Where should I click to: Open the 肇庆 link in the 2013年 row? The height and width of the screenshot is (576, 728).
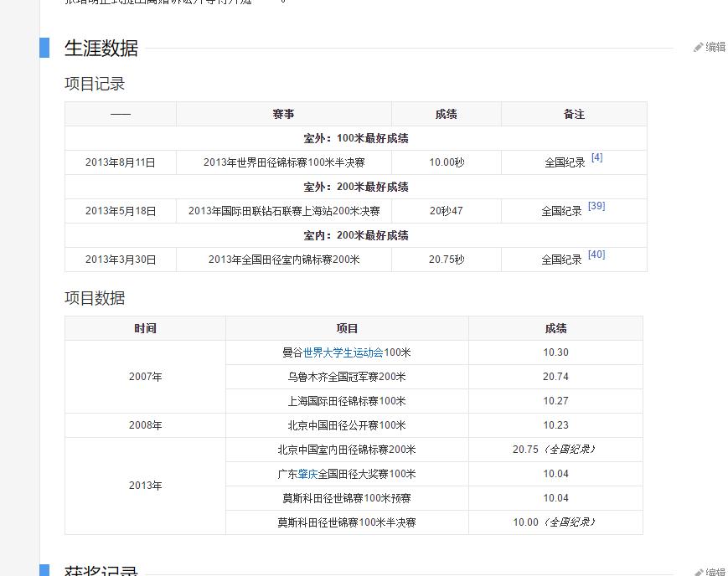coord(308,474)
